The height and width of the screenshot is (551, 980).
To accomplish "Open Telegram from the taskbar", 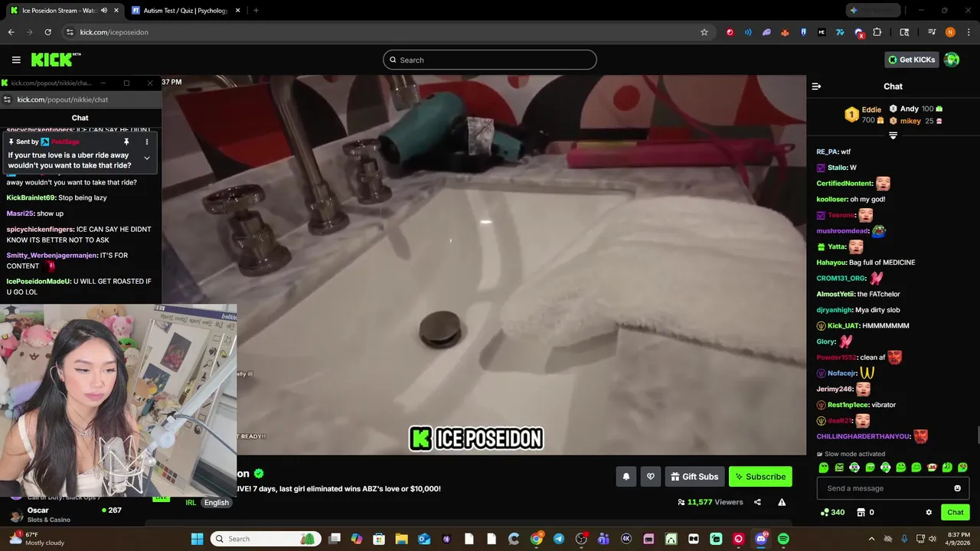I will pyautogui.click(x=559, y=539).
